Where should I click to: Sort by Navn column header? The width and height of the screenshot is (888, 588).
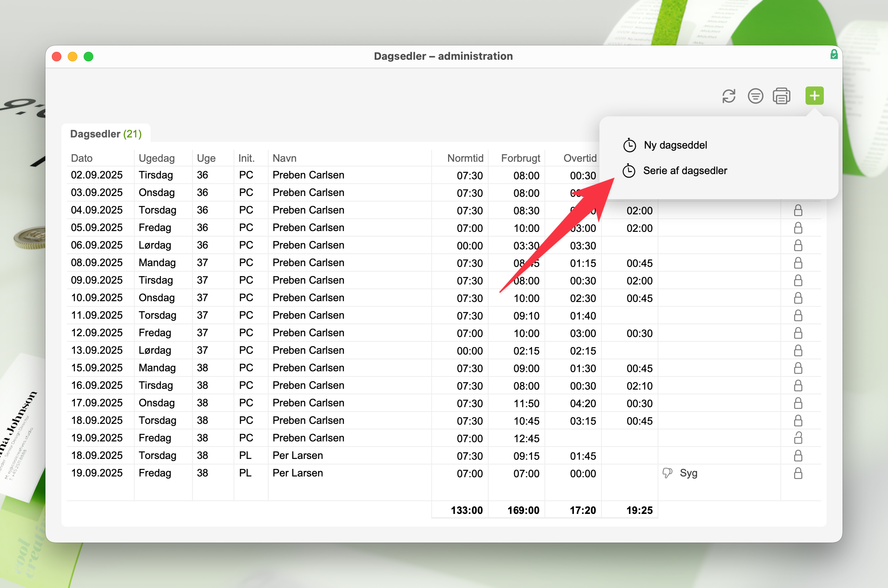click(x=285, y=158)
